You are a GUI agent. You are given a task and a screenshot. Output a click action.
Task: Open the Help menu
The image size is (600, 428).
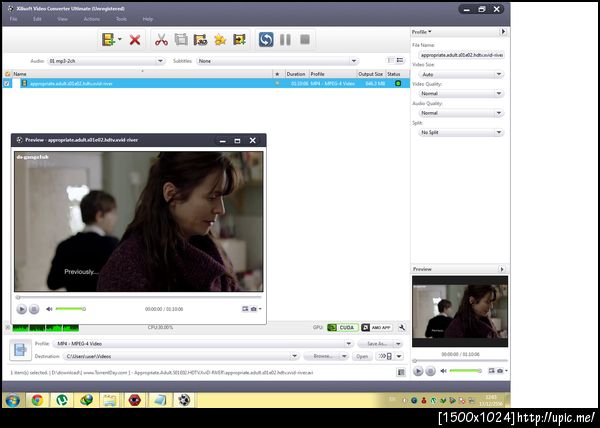(x=148, y=19)
